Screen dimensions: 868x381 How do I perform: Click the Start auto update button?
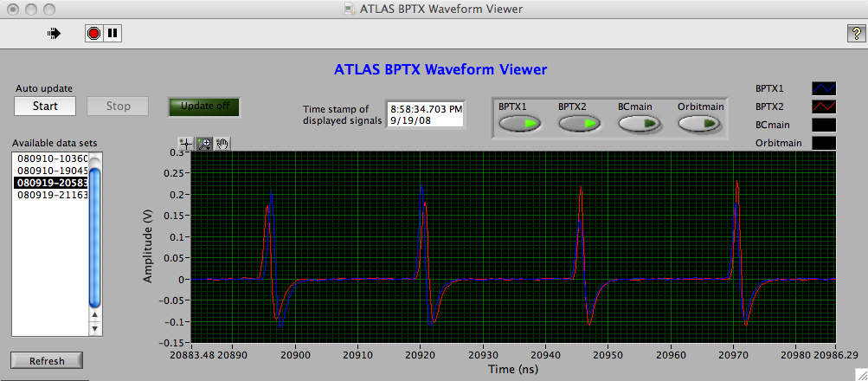[45, 106]
